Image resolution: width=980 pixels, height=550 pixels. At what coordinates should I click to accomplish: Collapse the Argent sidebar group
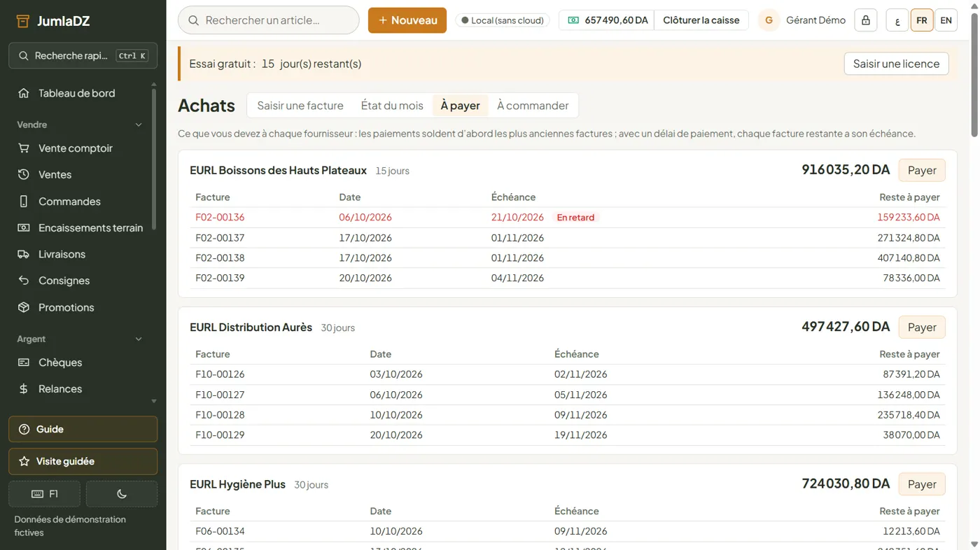[x=80, y=339]
